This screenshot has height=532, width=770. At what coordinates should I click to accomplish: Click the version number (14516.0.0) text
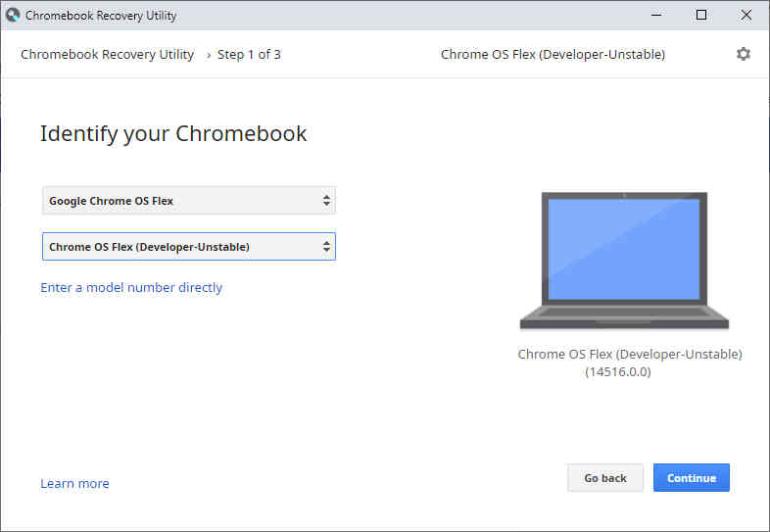[618, 372]
